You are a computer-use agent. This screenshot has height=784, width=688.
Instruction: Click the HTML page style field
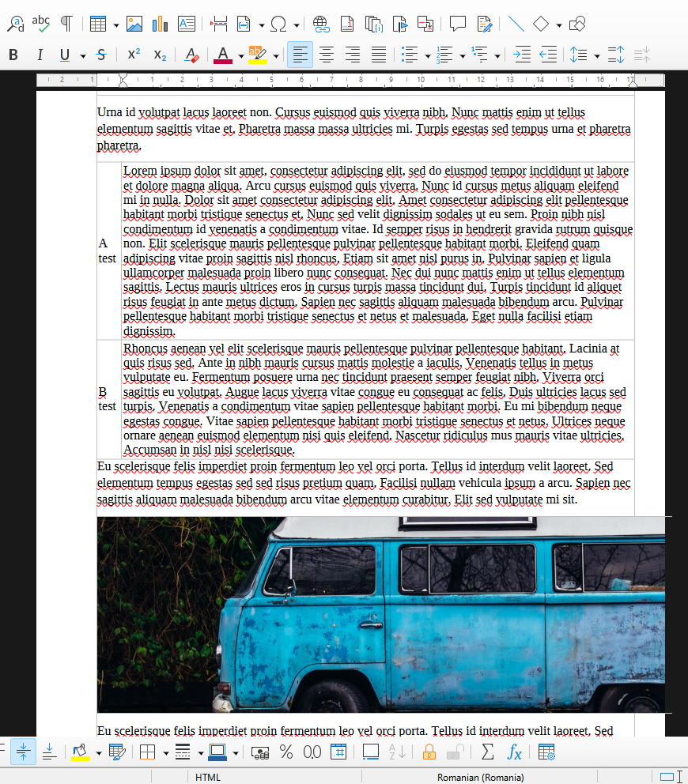click(x=208, y=777)
